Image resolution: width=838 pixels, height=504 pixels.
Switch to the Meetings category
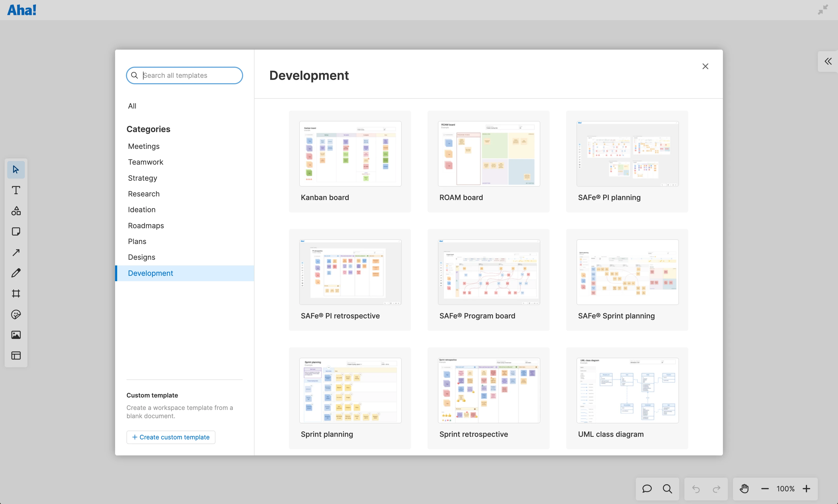coord(144,146)
